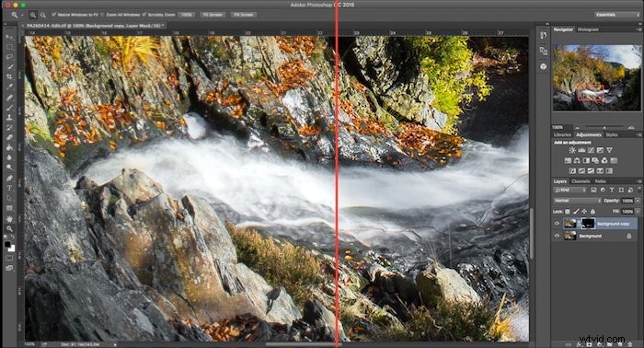Click the Navigator zoom slider
Image resolution: width=644 pixels, height=348 pixels.
604,127
